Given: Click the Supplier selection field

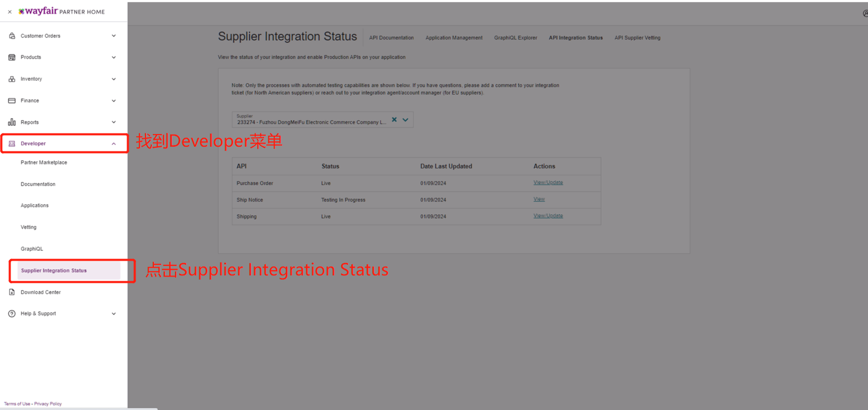Looking at the screenshot, I should pos(323,120).
